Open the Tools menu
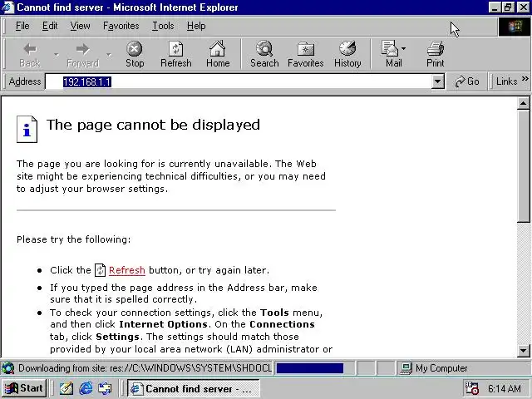Screen dimensions: 532x399 coord(163,26)
